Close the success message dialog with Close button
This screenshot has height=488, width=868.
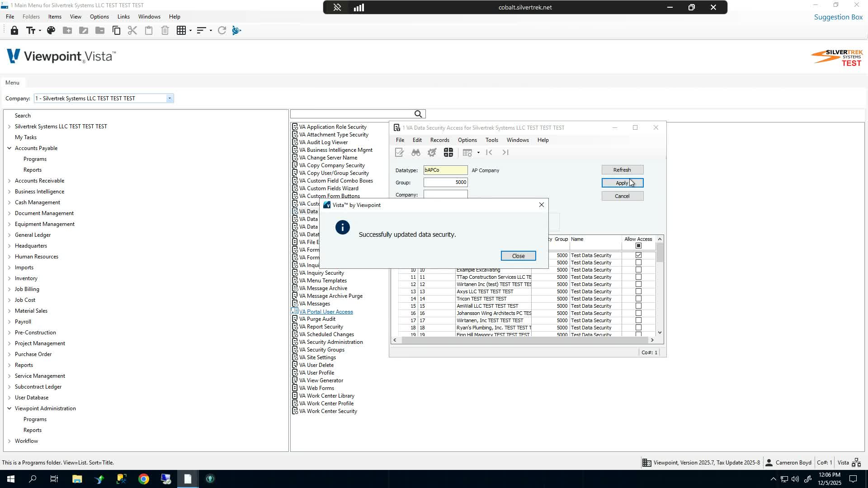pos(519,256)
